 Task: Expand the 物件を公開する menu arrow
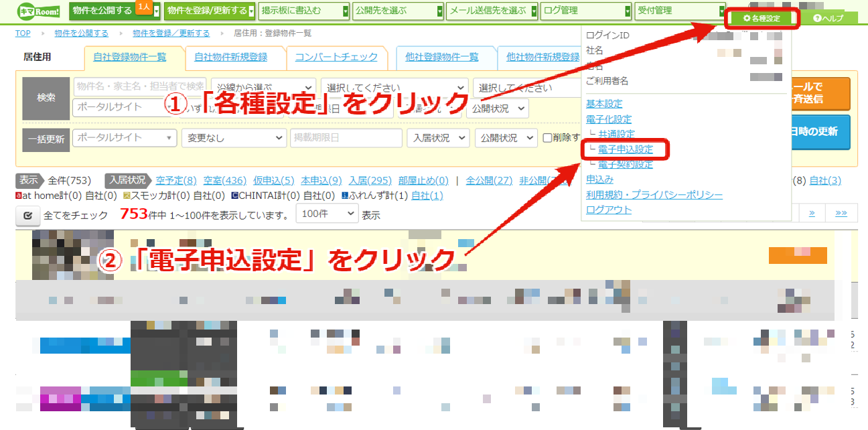[x=156, y=11]
